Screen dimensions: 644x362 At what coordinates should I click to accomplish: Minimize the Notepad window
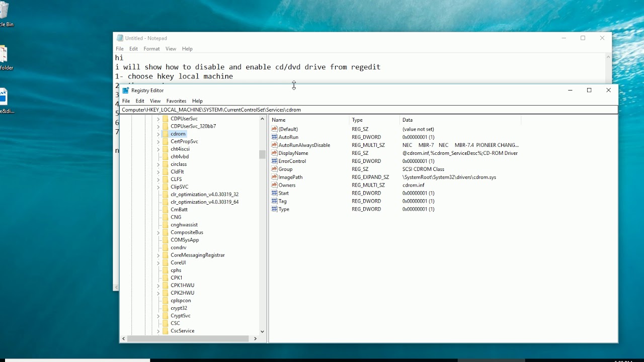click(564, 38)
